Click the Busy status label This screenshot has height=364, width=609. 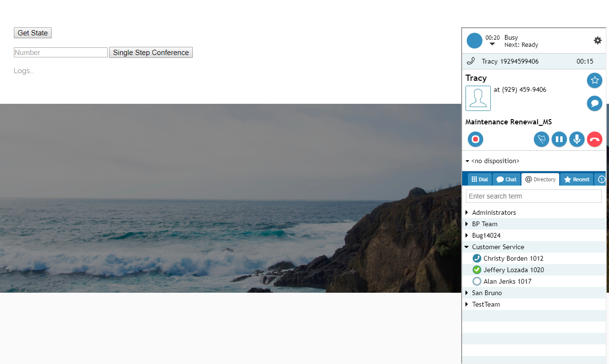511,37
